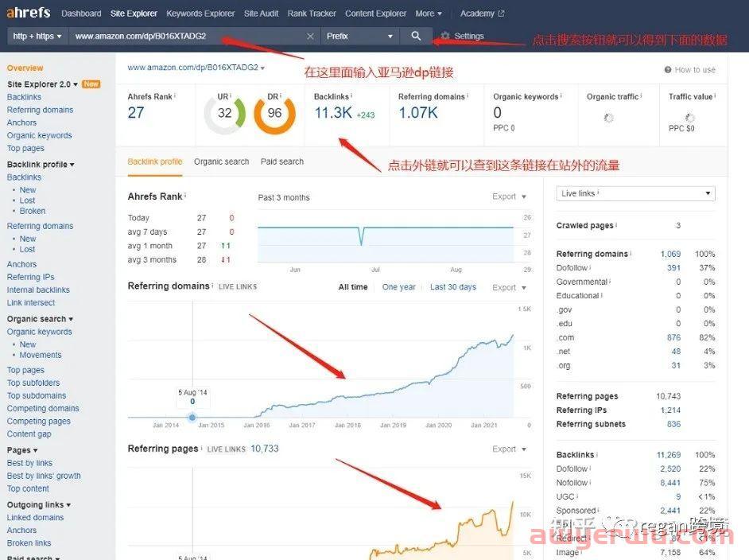Click the 10,733 referring pages count
The height and width of the screenshot is (560, 749).
pyautogui.click(x=265, y=449)
